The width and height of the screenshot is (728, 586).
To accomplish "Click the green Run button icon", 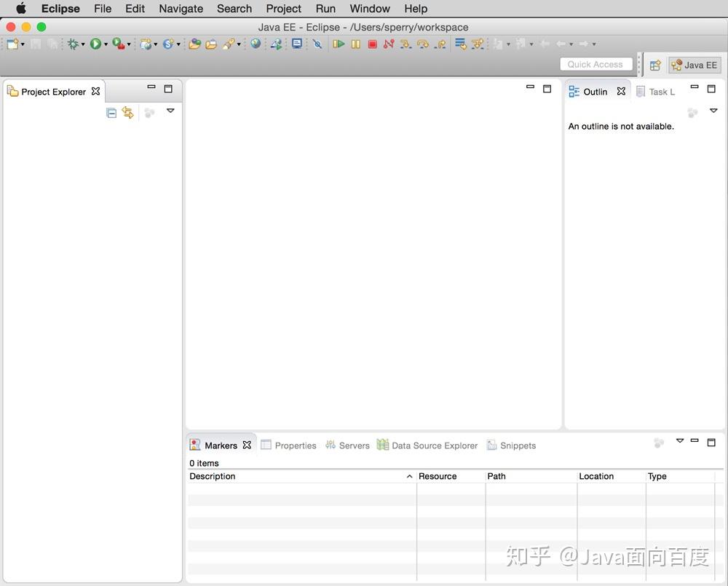I will click(x=95, y=44).
